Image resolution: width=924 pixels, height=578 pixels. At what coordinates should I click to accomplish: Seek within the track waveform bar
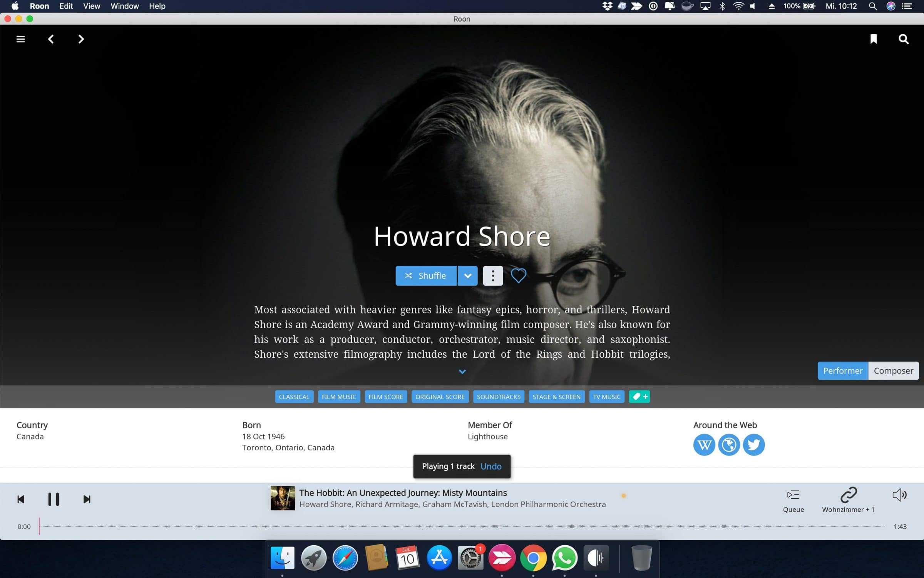tap(462, 526)
